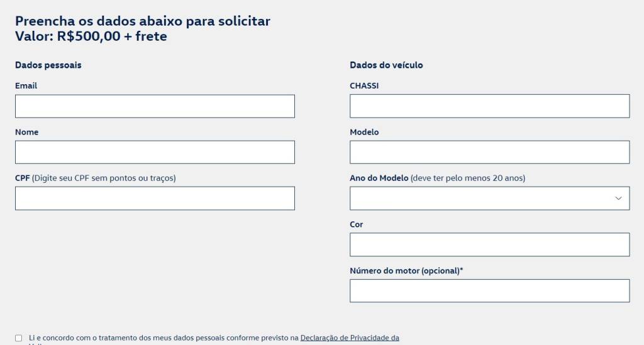Click the CHASSI text field
644x345 pixels.
tap(489, 106)
